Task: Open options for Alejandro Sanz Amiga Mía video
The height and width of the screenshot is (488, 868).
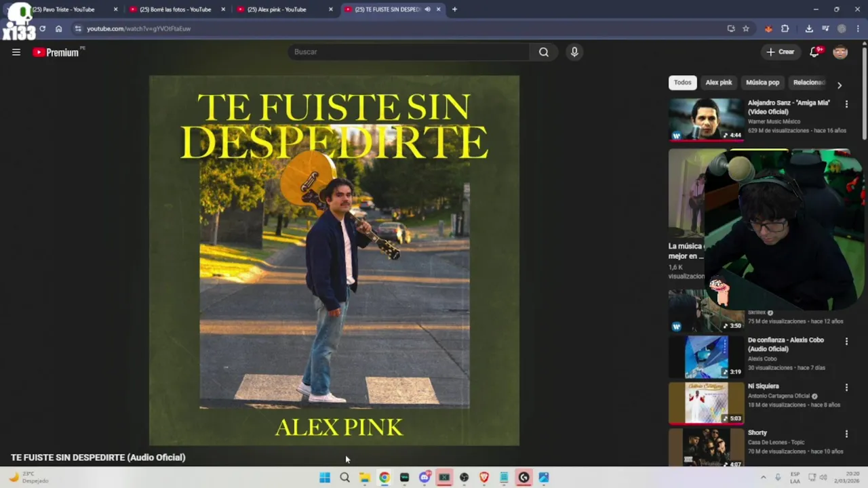Action: click(x=846, y=104)
